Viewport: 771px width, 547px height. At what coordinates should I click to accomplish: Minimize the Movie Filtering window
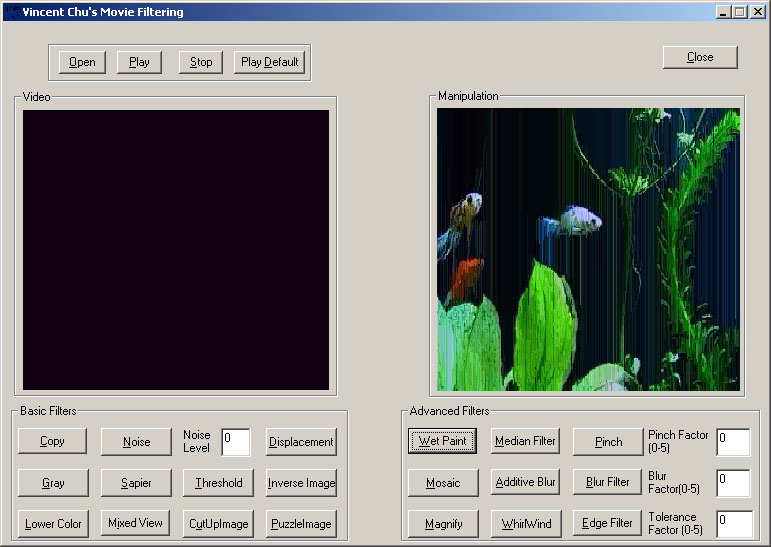click(x=722, y=12)
